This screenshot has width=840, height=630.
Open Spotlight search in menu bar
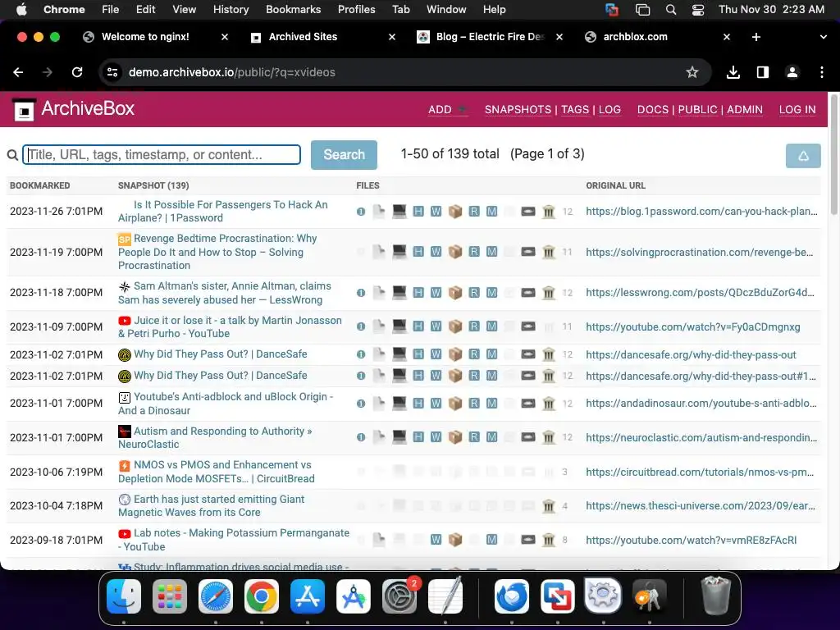point(671,10)
